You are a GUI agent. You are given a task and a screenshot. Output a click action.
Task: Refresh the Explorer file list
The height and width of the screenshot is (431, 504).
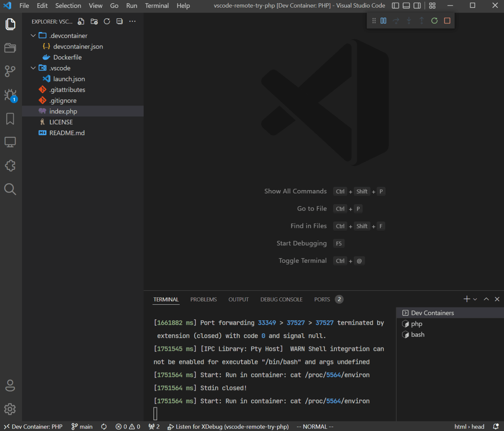(x=107, y=22)
